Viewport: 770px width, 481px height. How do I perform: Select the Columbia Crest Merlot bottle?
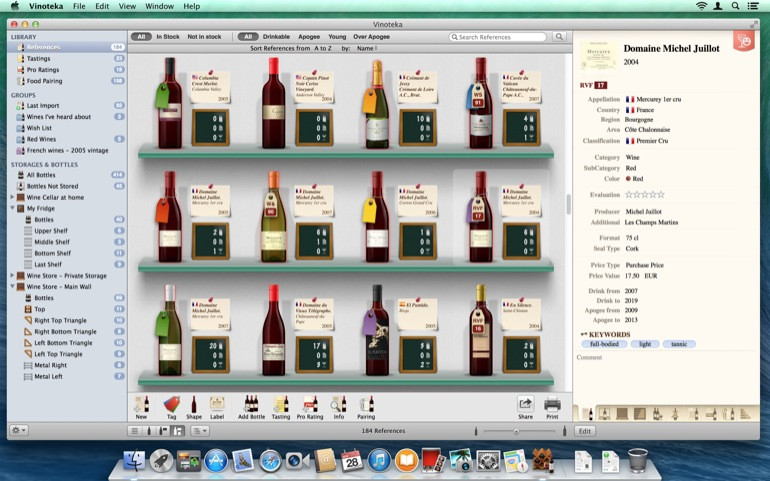(x=170, y=103)
